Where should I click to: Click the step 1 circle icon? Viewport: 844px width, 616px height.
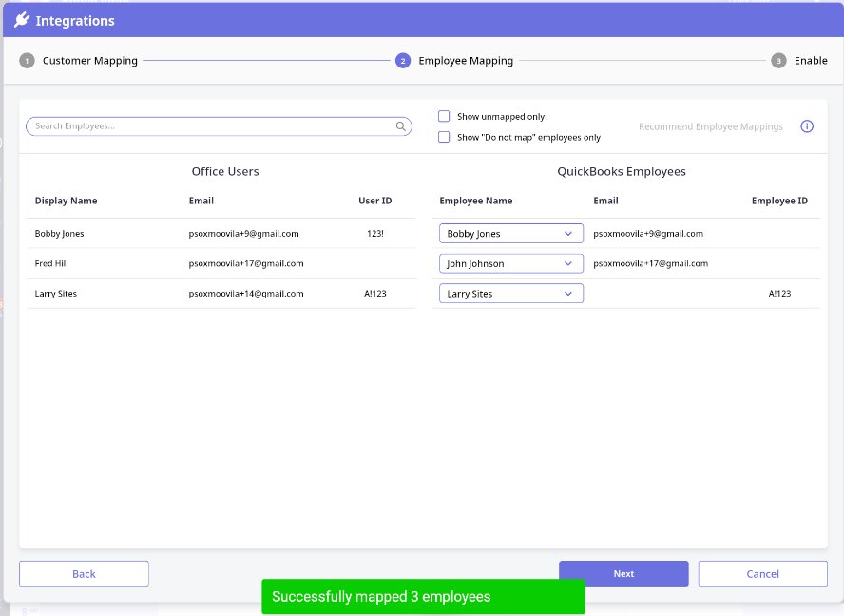27,61
